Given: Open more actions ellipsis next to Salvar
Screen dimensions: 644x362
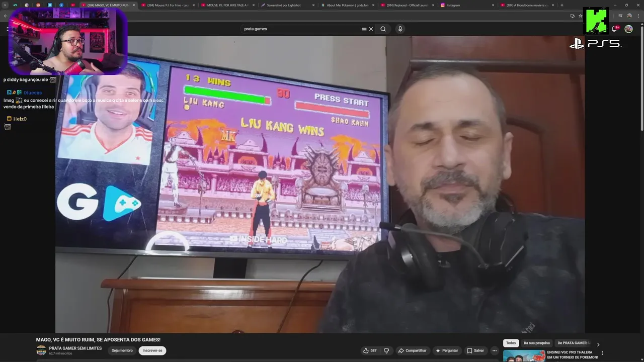Looking at the screenshot, I should tap(495, 350).
